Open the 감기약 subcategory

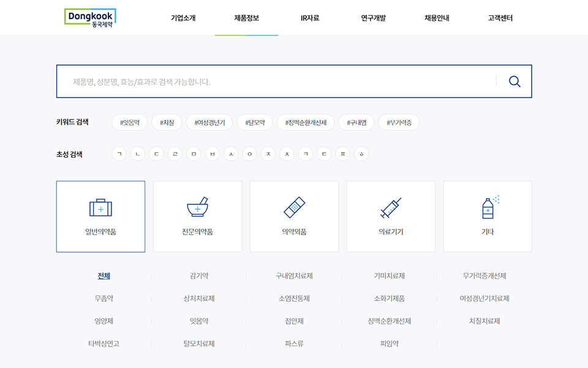click(x=199, y=276)
